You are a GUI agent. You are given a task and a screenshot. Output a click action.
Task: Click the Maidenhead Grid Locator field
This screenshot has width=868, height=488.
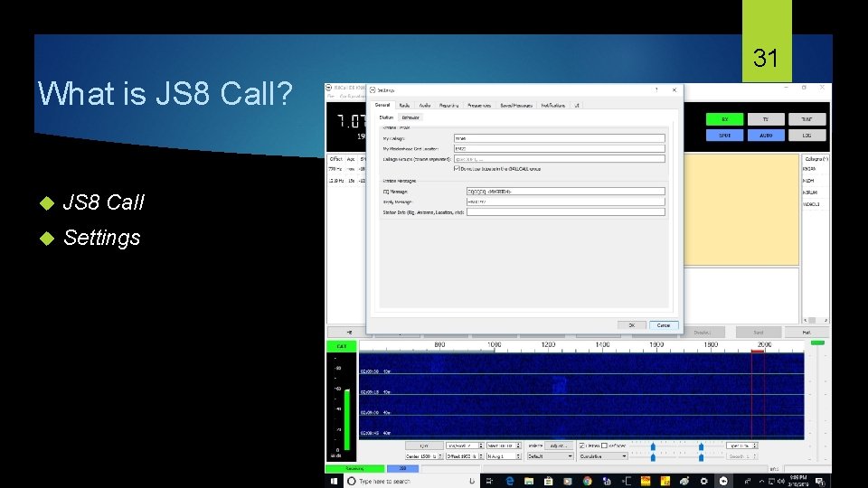[559, 148]
